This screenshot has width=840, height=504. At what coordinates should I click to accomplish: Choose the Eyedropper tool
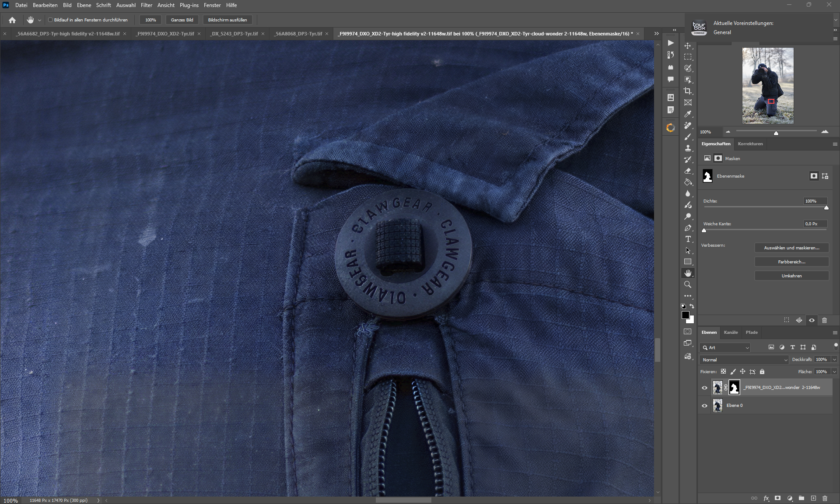[x=688, y=114]
